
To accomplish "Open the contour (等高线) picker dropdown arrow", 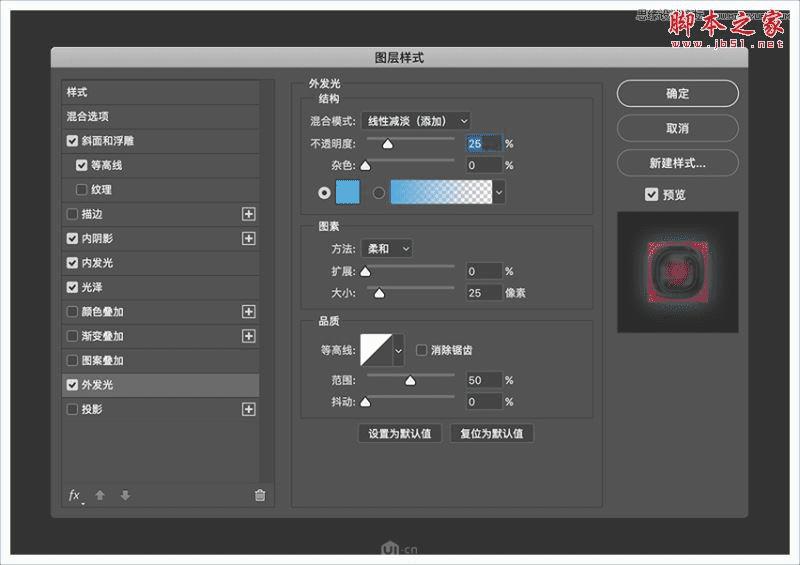I will (398, 351).
